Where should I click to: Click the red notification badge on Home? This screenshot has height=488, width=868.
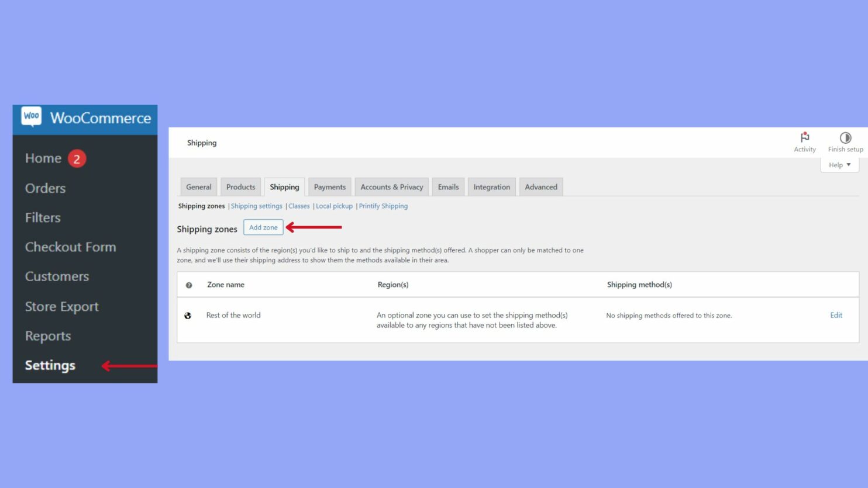pos(77,158)
